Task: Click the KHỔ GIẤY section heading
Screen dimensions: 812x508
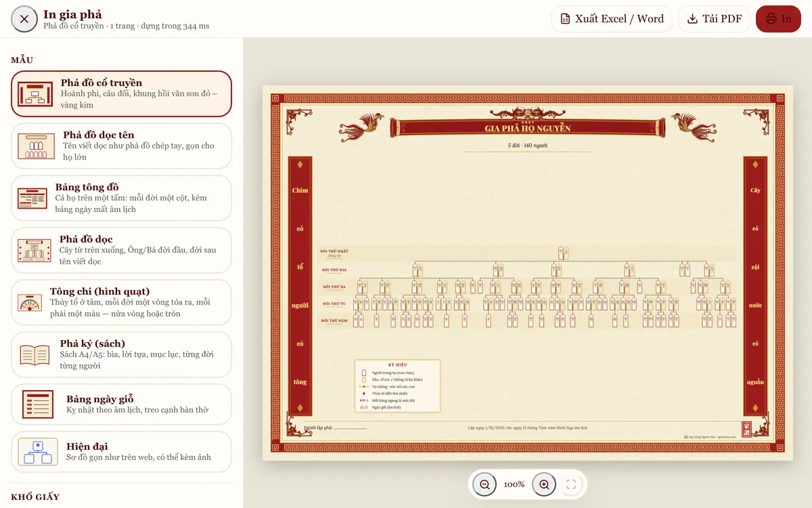Action: tap(35, 497)
